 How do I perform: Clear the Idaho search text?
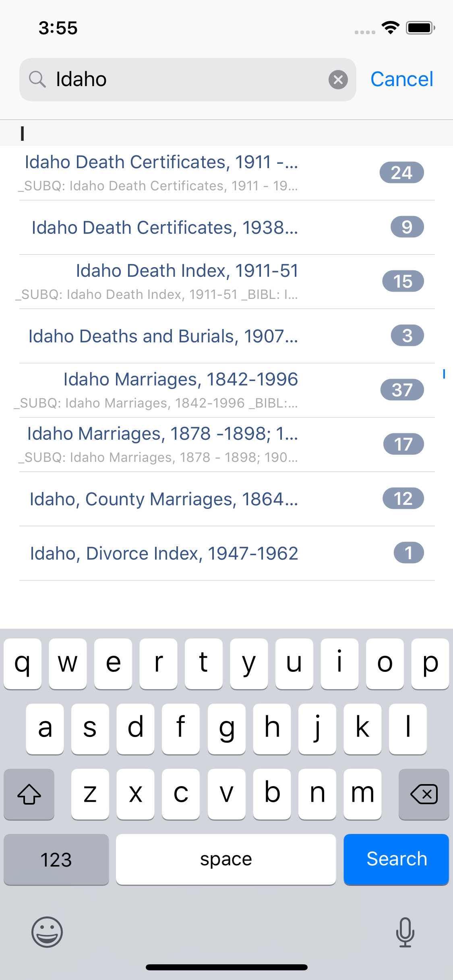click(x=338, y=80)
